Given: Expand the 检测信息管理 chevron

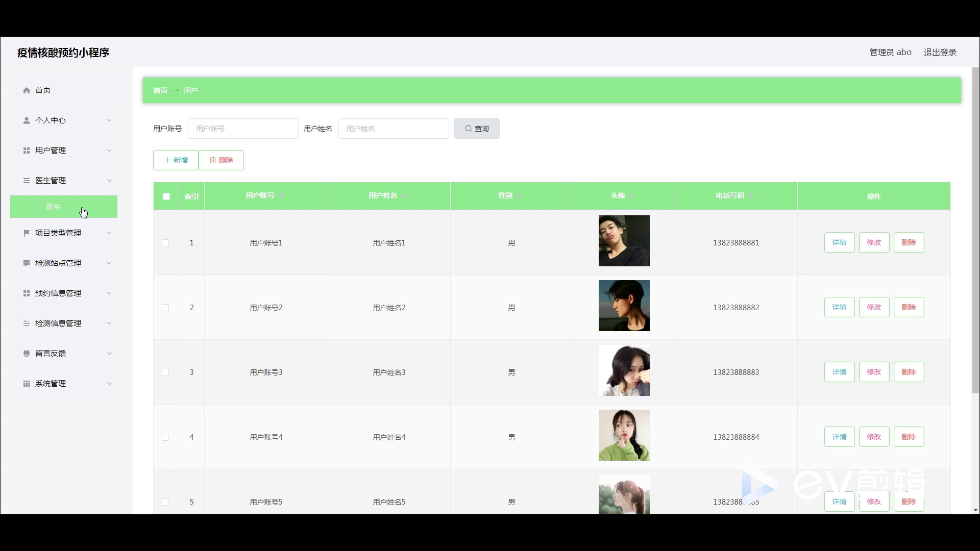Looking at the screenshot, I should 109,323.
